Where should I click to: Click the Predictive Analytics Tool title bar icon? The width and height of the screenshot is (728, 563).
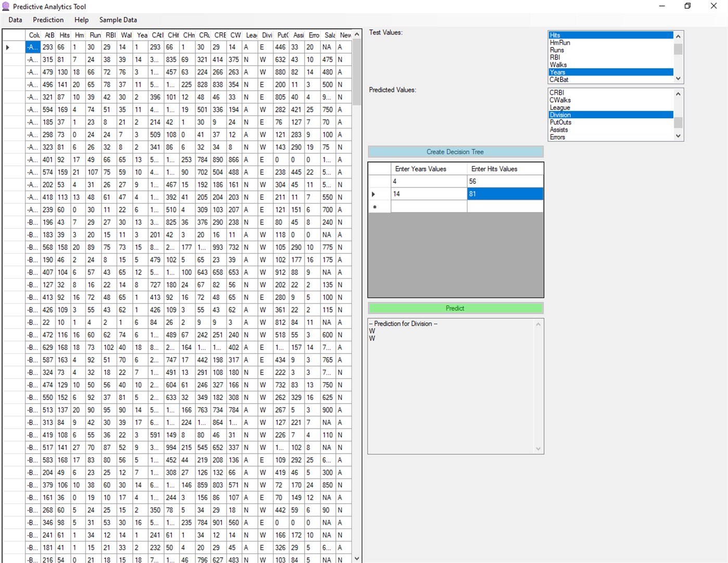click(x=5, y=6)
